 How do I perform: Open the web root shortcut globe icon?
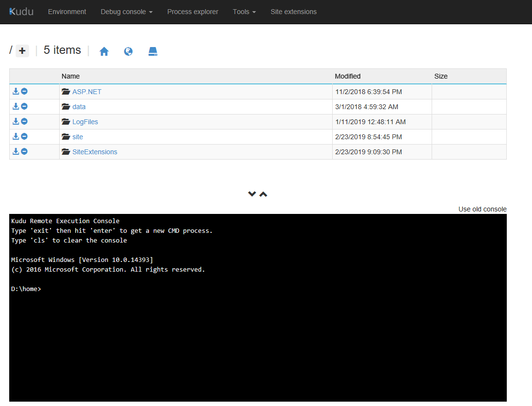[128, 51]
